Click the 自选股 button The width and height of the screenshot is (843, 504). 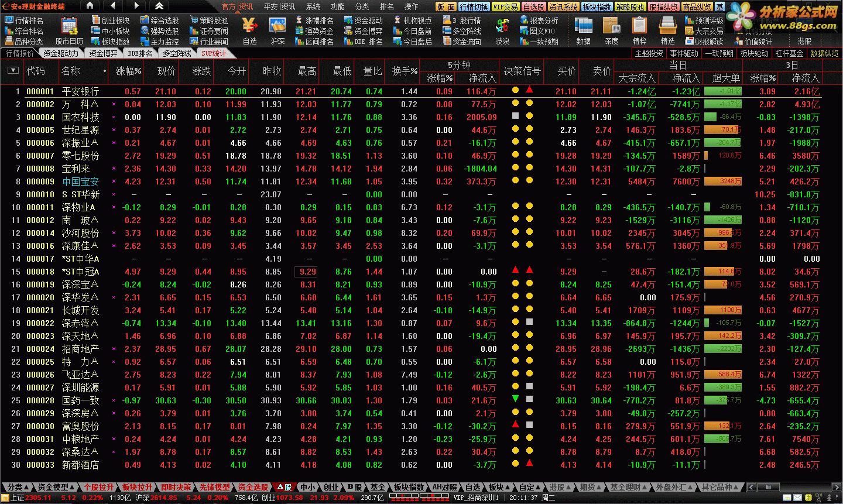tap(534, 6)
